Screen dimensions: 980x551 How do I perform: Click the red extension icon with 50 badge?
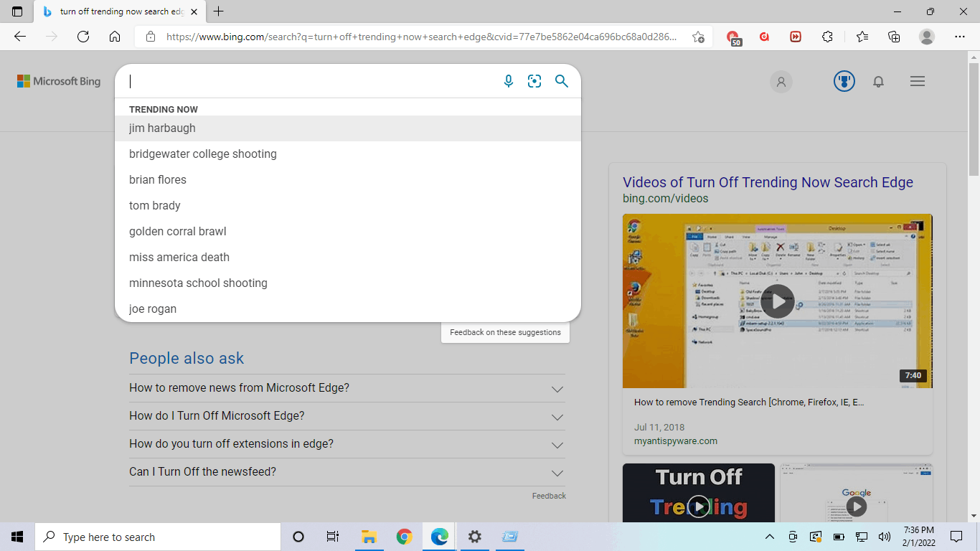732,37
